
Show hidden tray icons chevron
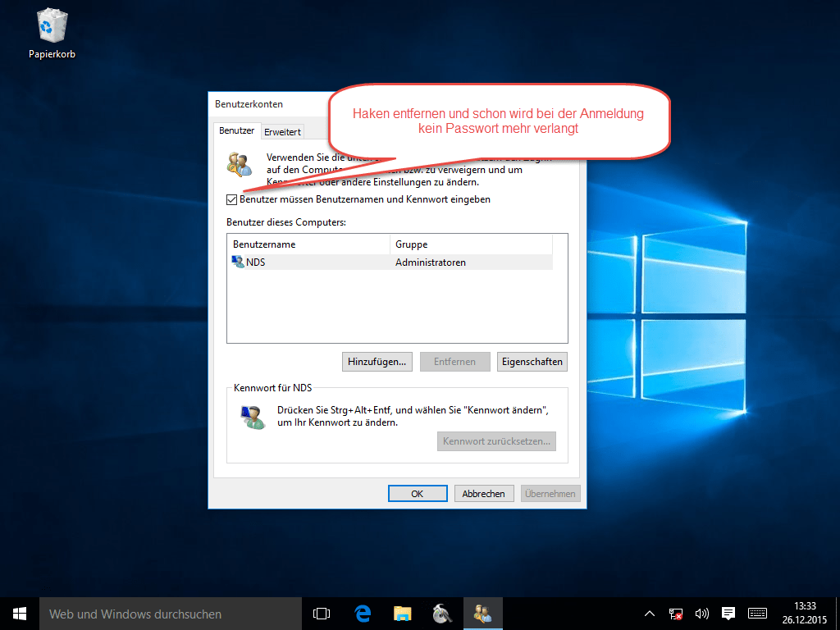pyautogui.click(x=650, y=614)
